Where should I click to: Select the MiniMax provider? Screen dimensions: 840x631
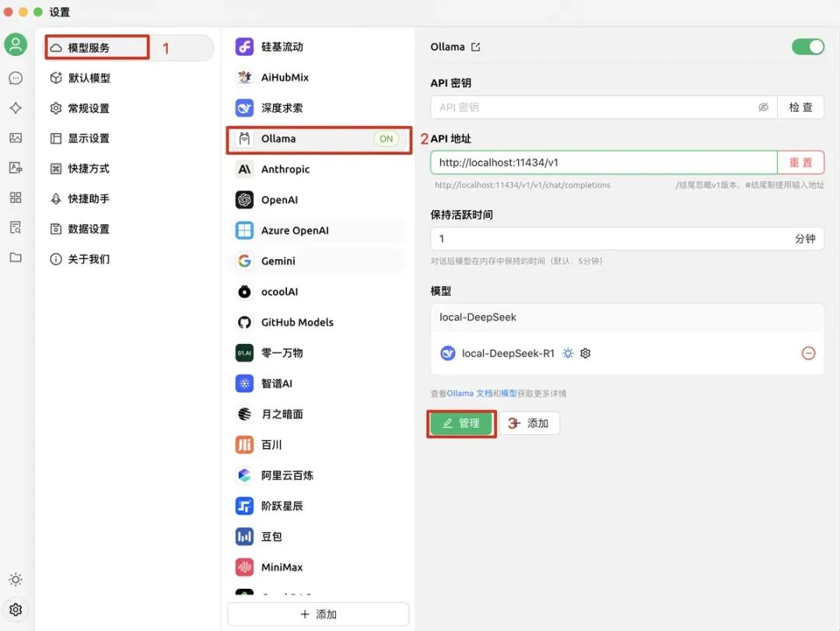click(319, 566)
